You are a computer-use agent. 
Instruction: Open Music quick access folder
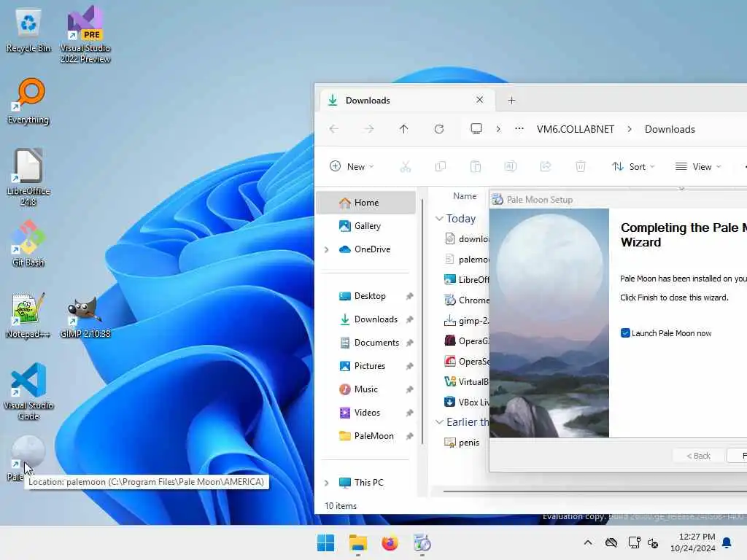(366, 389)
